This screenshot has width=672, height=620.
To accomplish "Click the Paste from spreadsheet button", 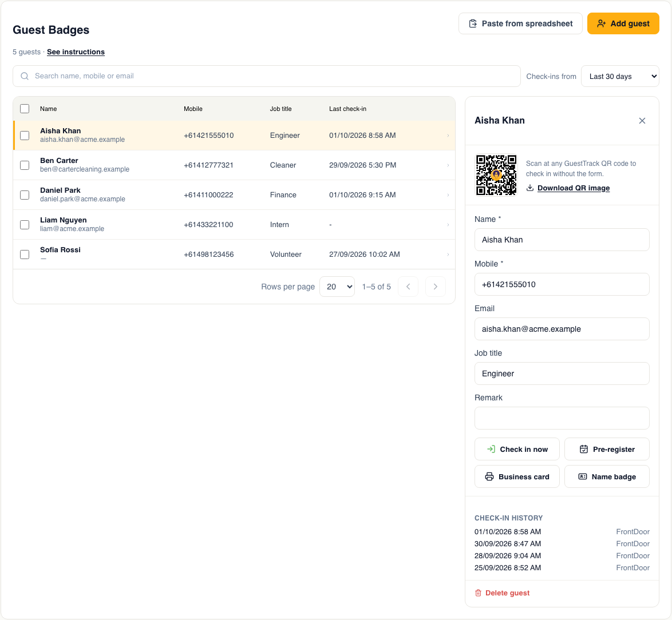I will 520,23.
